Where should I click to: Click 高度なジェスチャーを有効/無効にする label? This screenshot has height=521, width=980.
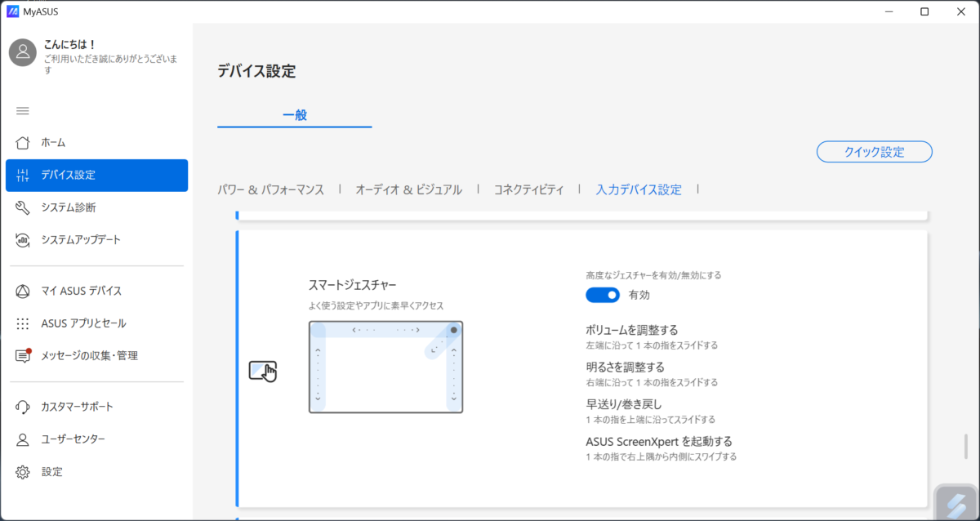coord(653,275)
